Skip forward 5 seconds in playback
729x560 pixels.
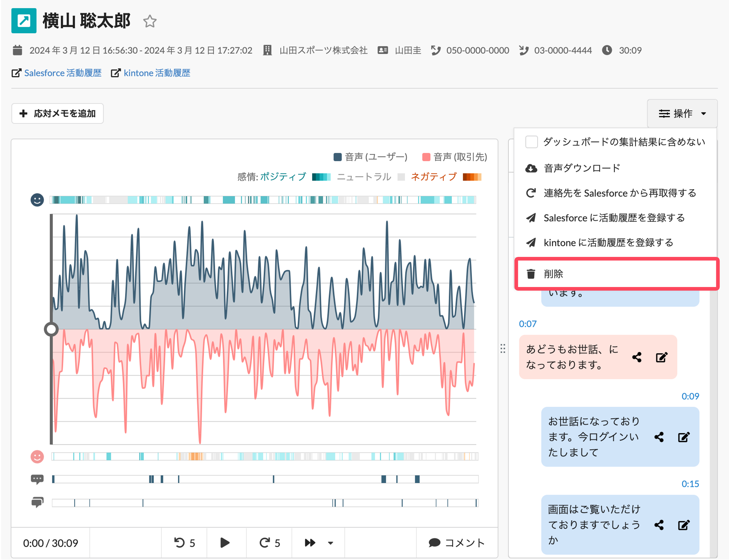pyautogui.click(x=270, y=543)
